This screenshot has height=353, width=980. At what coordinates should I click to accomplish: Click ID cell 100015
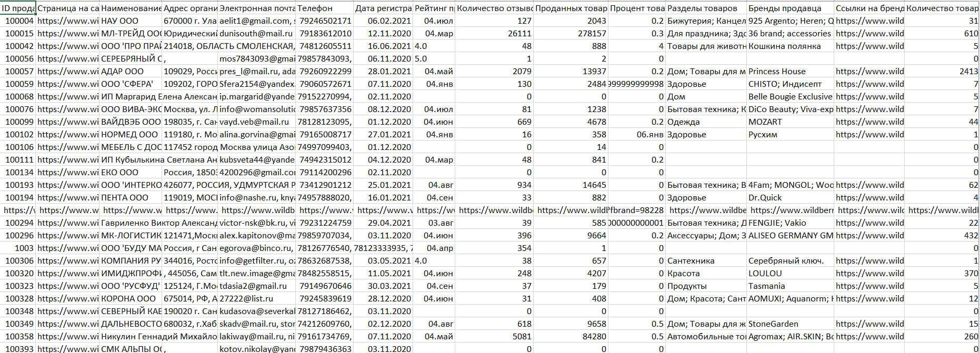(x=18, y=33)
